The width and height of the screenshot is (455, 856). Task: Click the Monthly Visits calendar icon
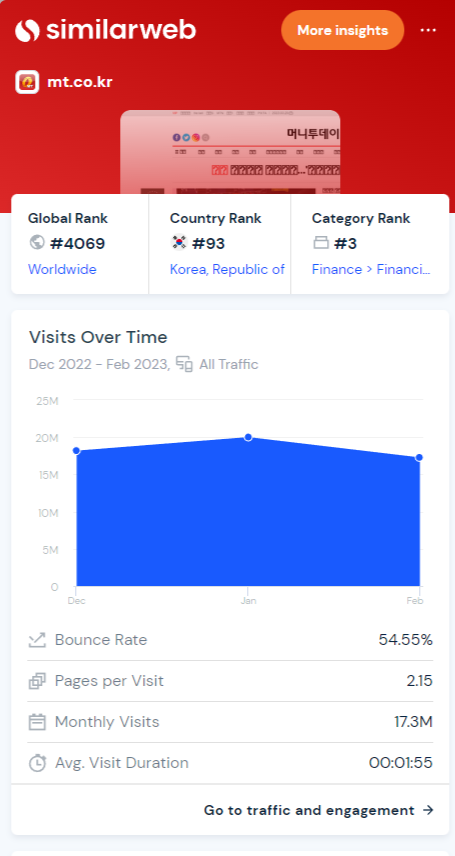pos(37,722)
